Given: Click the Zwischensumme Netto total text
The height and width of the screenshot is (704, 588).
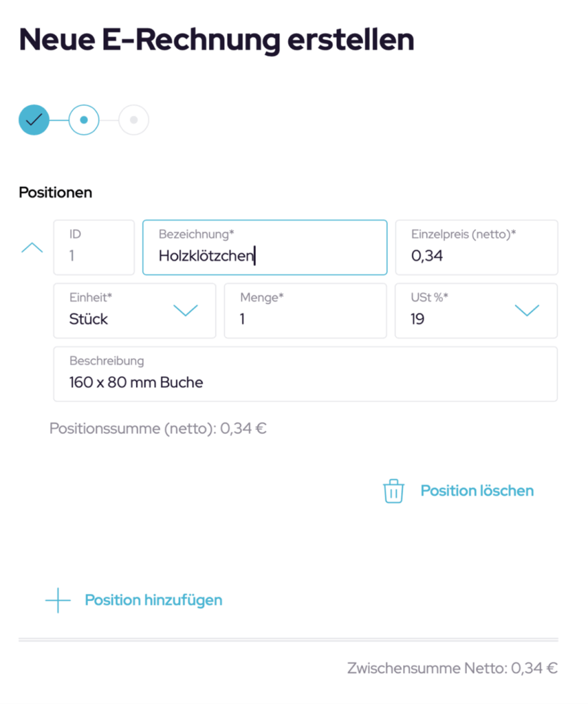Looking at the screenshot, I should click(x=453, y=668).
